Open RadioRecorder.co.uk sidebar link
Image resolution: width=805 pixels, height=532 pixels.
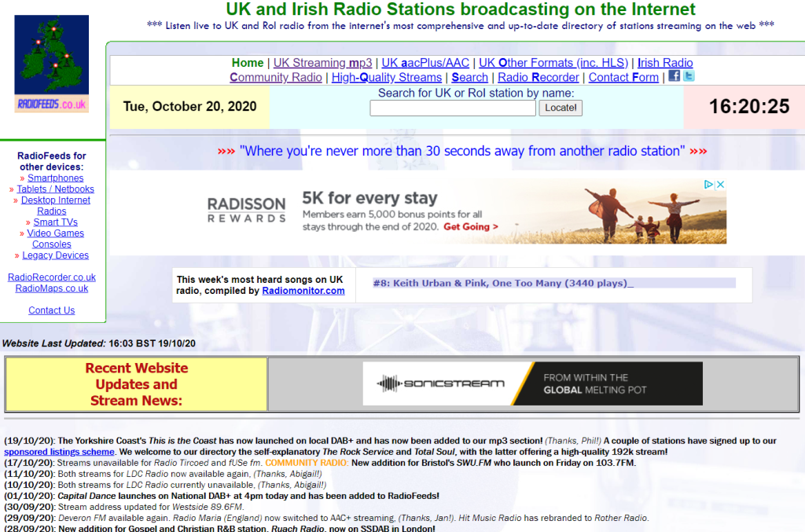tap(52, 277)
